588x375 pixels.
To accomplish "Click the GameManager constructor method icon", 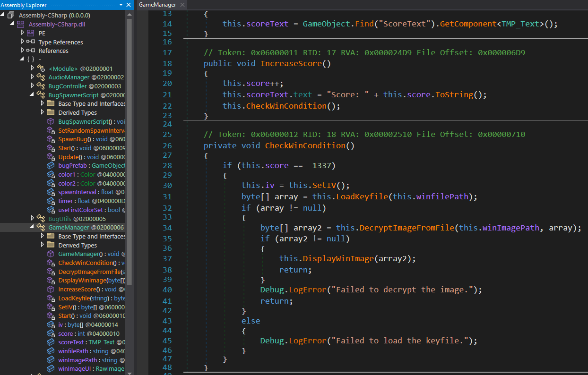I will [x=50, y=254].
